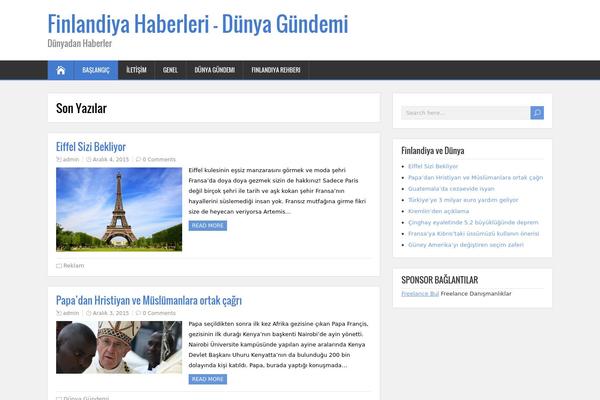
Task: Click the Aralık 4, 2015 date
Action: [111, 159]
